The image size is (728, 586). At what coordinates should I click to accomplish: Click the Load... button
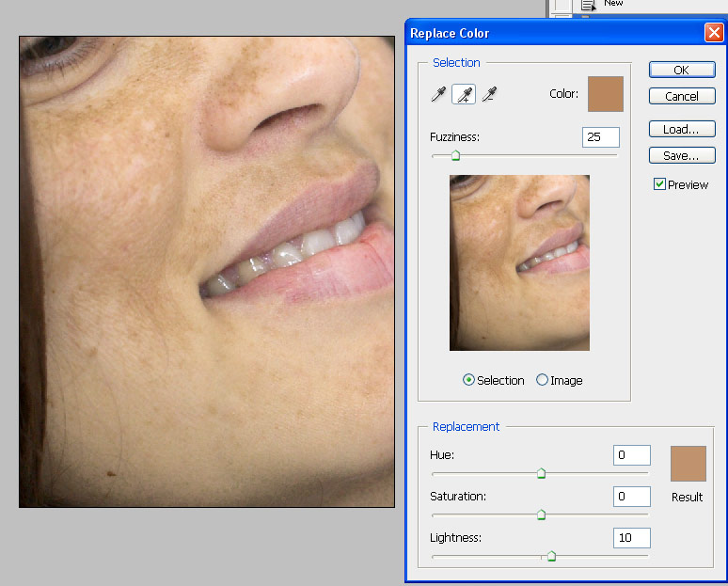point(681,130)
